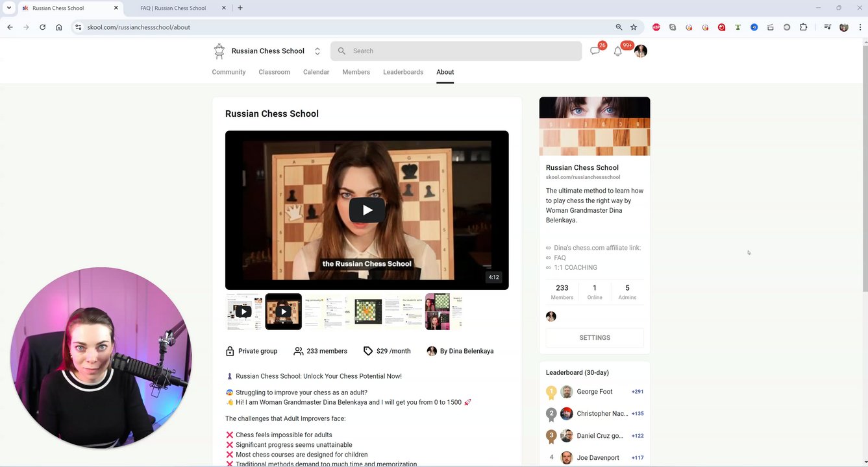Click the group cover image in sidebar
Screen dimensions: 868x467
(595, 126)
